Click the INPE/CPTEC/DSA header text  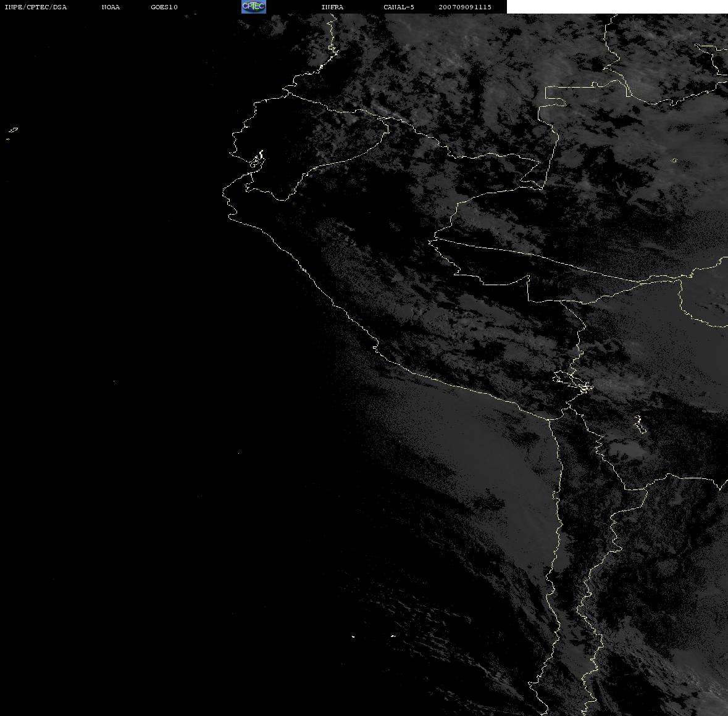pyautogui.click(x=35, y=7)
